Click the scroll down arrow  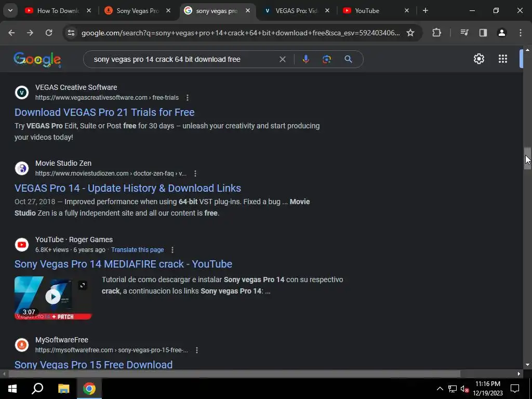pos(527,365)
